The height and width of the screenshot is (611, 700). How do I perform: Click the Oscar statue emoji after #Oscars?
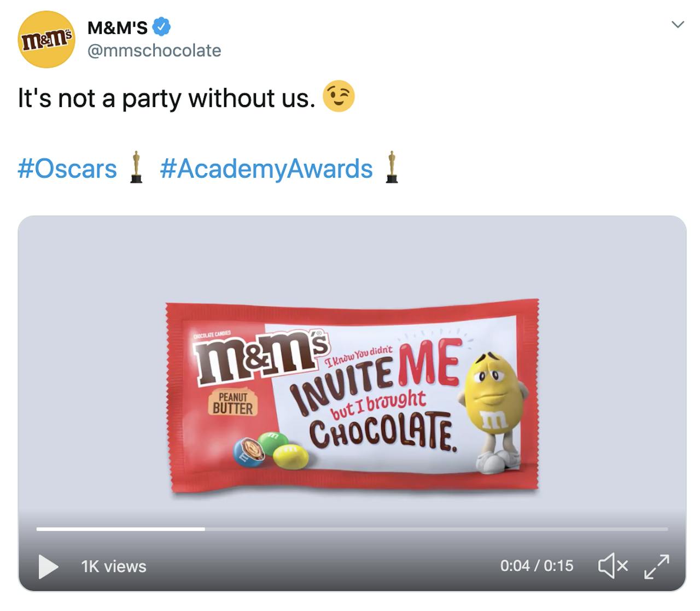coord(136,167)
